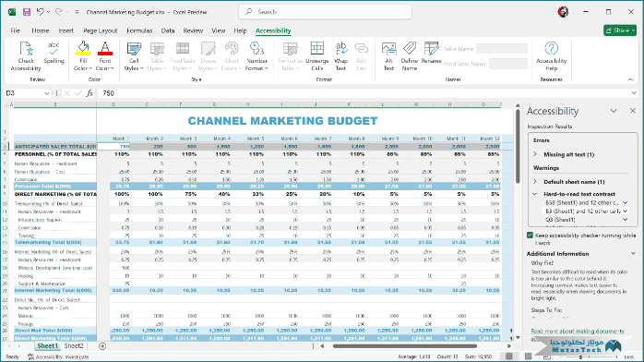Click the Check Accessibility icon
644x362 pixels.
pyautogui.click(x=26, y=49)
